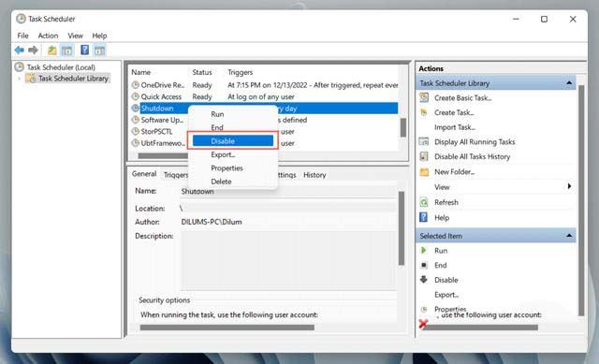Viewport: 599px width, 364px height.
Task: Click the Create Basic Task icon
Action: tap(424, 97)
